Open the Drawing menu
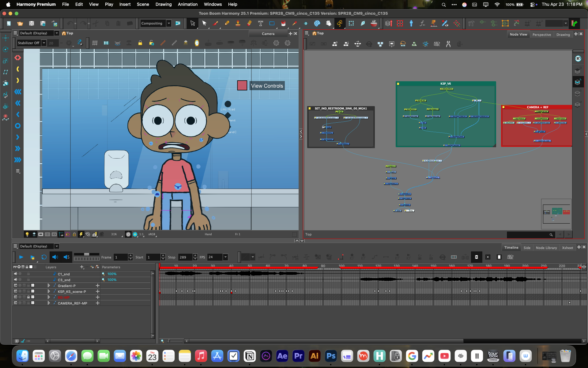The height and width of the screenshot is (368, 588). click(164, 4)
